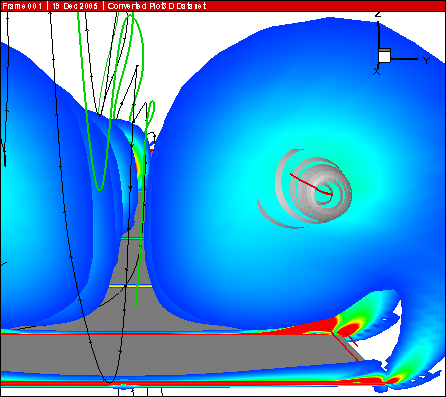This screenshot has height=397, width=446.
Task: Select the red streamline inside the gray spiral
Action: click(x=311, y=184)
